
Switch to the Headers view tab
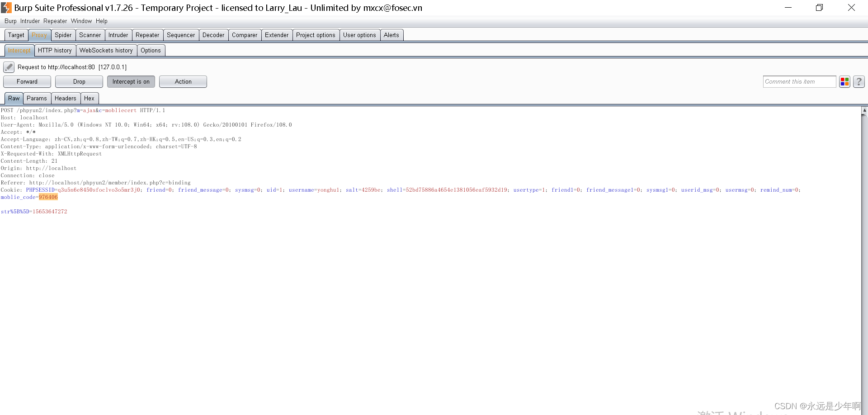coord(66,99)
